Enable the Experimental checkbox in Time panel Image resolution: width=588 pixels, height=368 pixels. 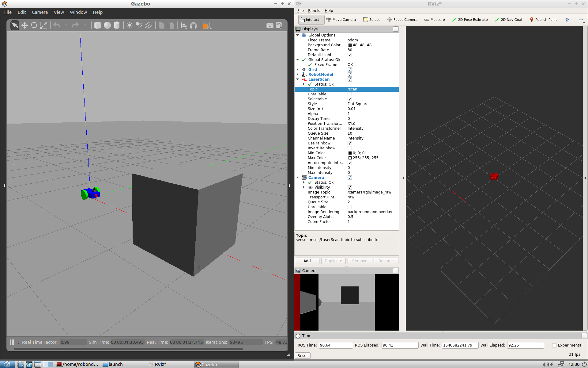(x=554, y=345)
